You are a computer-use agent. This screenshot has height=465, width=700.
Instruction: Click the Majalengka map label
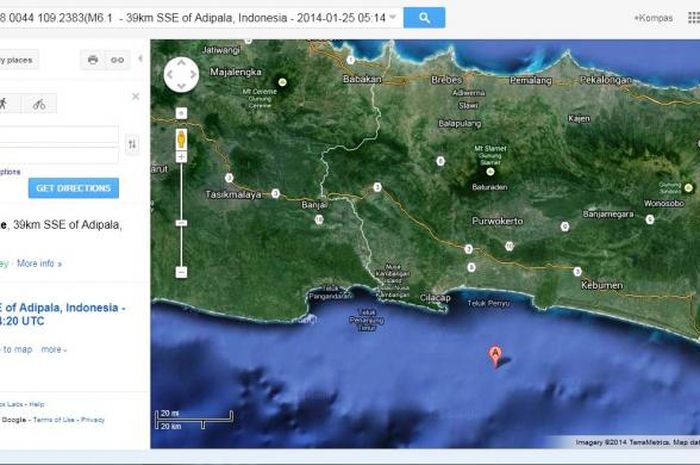(236, 72)
